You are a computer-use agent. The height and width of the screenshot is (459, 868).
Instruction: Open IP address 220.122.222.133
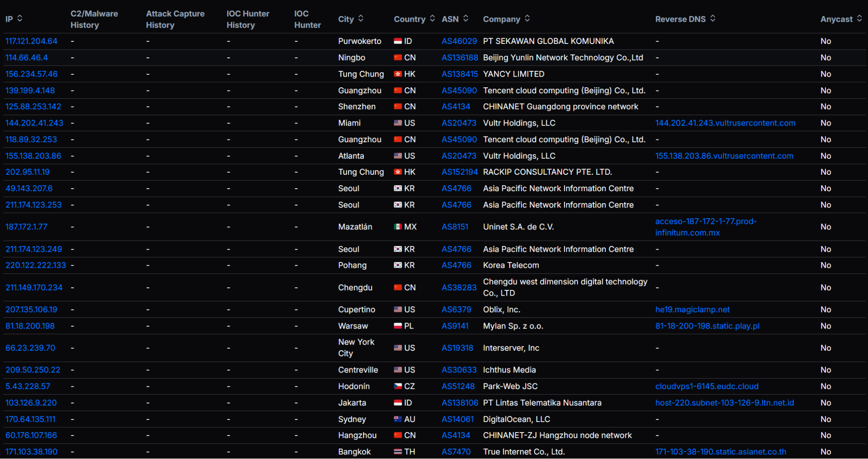click(36, 266)
